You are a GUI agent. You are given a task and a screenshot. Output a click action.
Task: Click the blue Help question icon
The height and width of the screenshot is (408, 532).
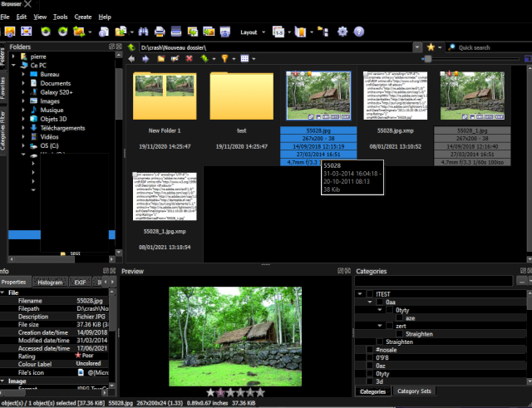tap(359, 32)
